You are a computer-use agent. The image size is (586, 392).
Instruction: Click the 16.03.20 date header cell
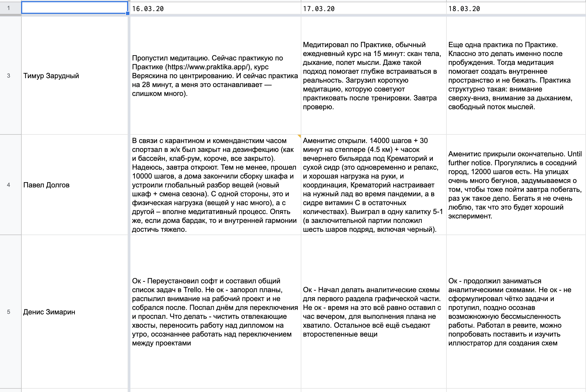tap(216, 8)
